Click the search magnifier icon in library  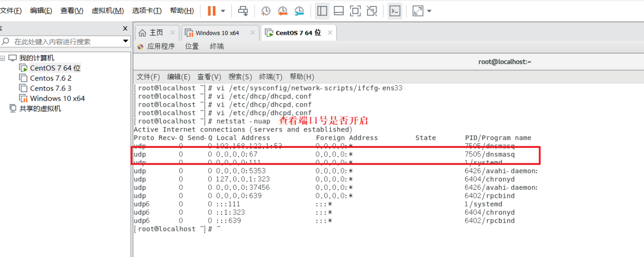coord(6,42)
